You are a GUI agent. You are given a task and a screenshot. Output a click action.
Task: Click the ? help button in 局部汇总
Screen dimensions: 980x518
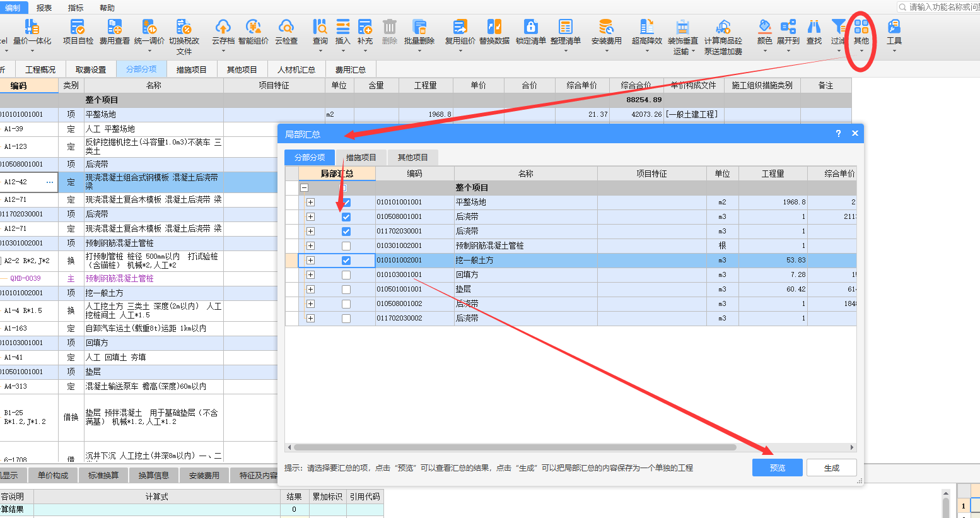pyautogui.click(x=838, y=133)
